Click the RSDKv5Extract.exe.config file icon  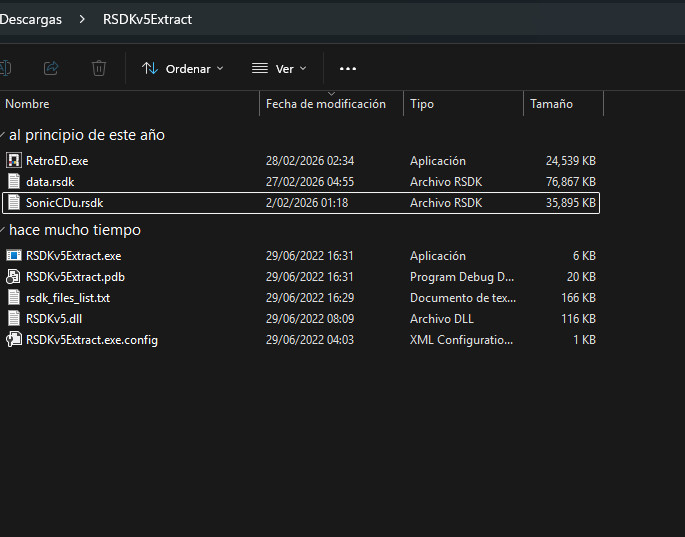(14, 339)
